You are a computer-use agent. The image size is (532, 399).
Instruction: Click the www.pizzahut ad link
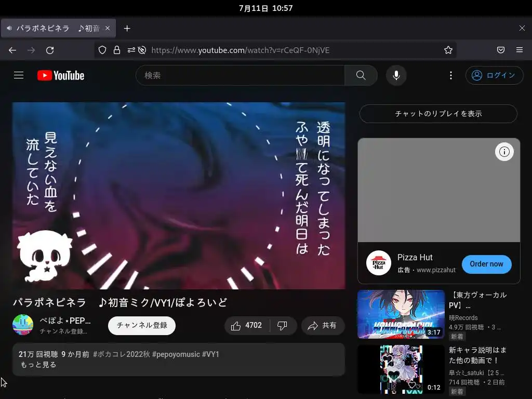(436, 270)
